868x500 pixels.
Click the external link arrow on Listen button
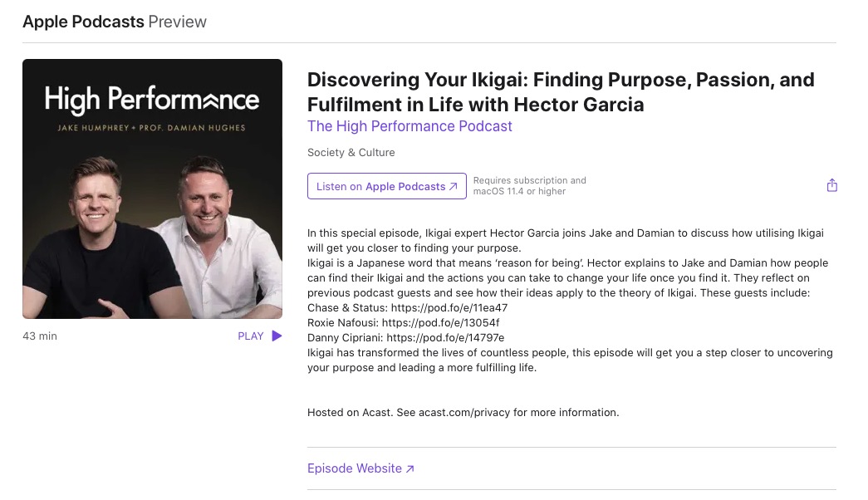[453, 185]
